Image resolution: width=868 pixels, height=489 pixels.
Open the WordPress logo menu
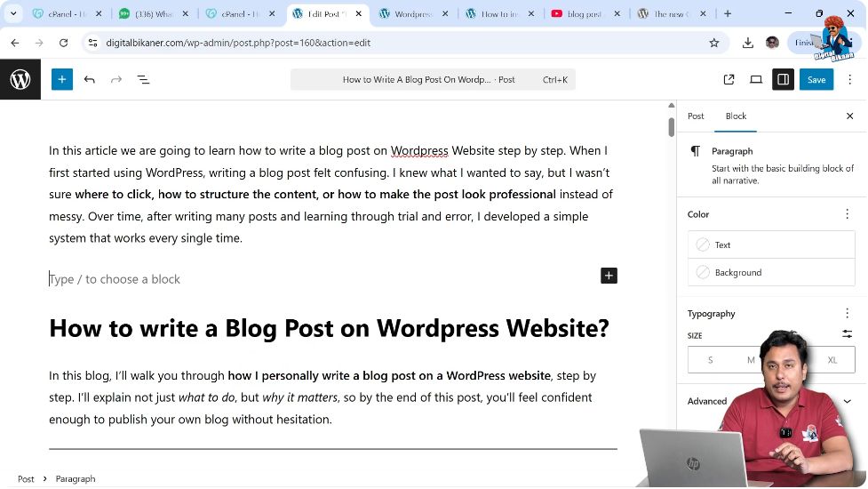[20, 79]
